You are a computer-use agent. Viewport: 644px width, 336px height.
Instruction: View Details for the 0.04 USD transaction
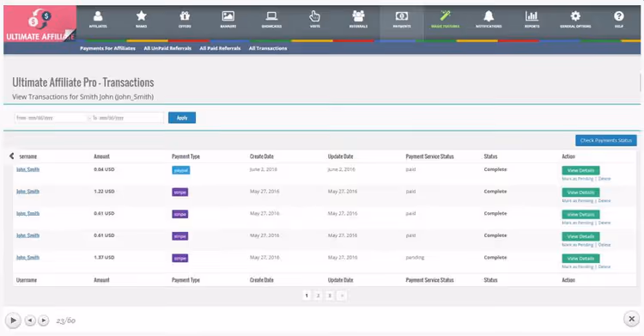580,170
